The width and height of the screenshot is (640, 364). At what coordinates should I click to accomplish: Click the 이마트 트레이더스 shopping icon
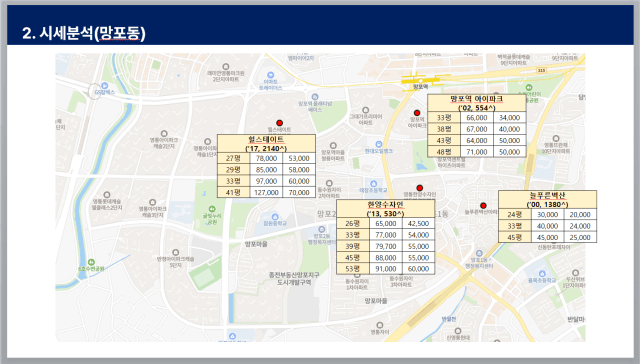270,75
